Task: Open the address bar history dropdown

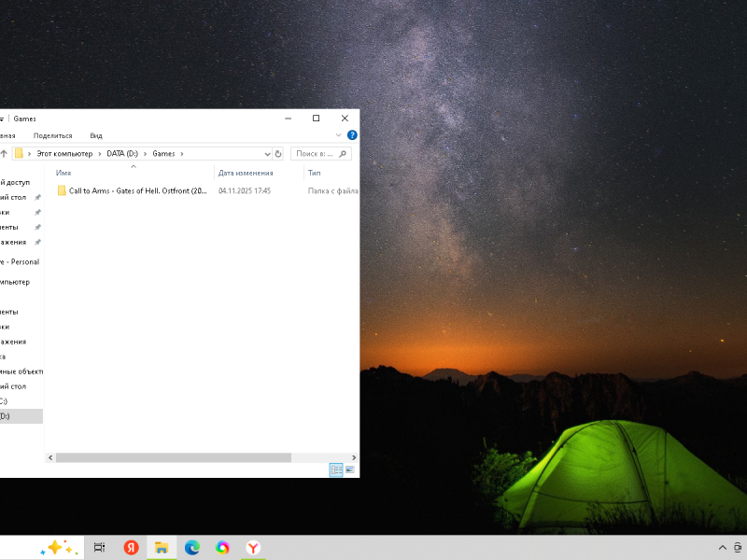Action: 267,154
